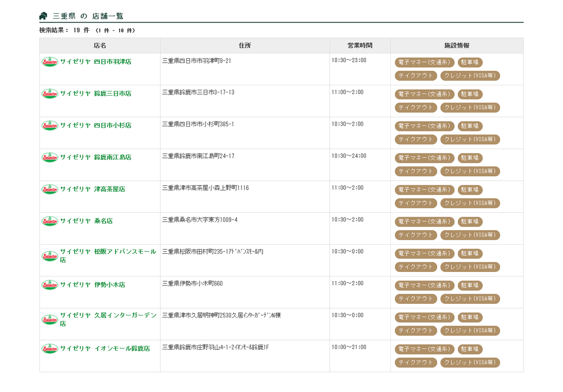The image size is (563, 392).
Task: Open the サイゼリヤ 四日市羽津店 store link
Action: pos(96,61)
